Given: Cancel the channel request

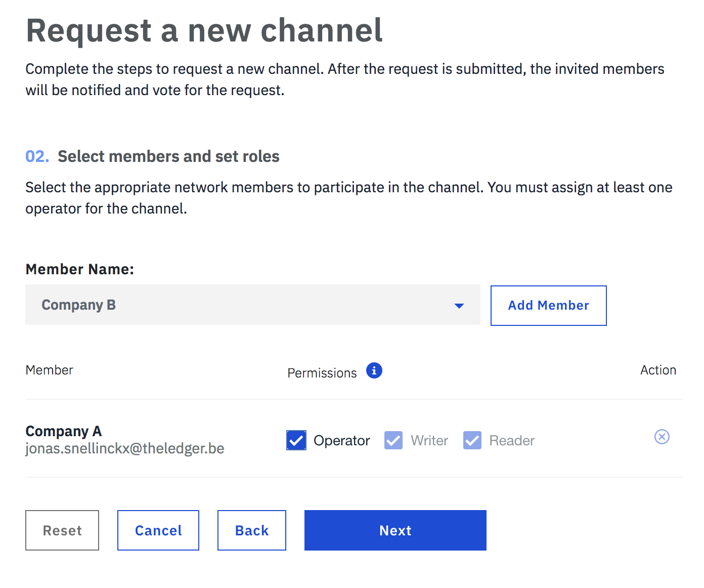Looking at the screenshot, I should 158,530.
